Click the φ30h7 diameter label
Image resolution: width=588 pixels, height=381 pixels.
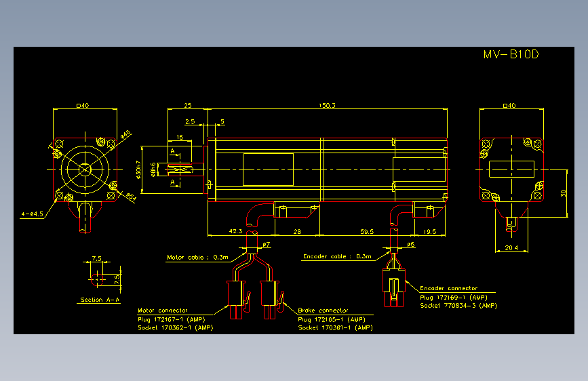[x=138, y=170]
